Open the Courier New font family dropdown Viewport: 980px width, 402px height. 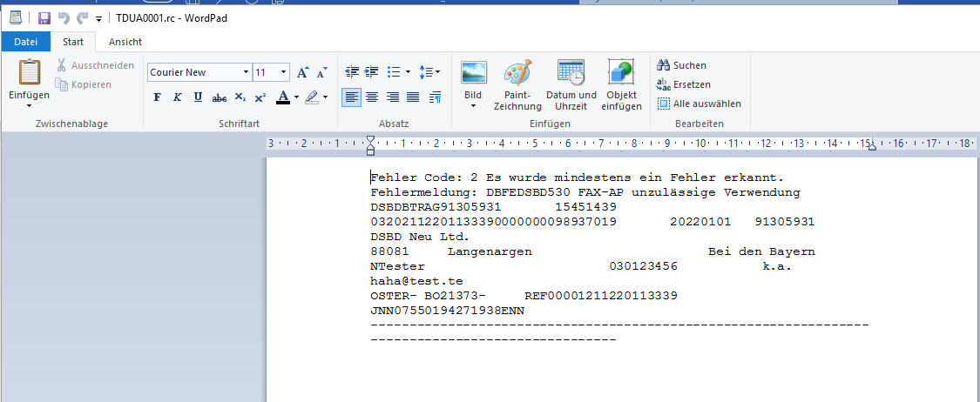(x=246, y=72)
